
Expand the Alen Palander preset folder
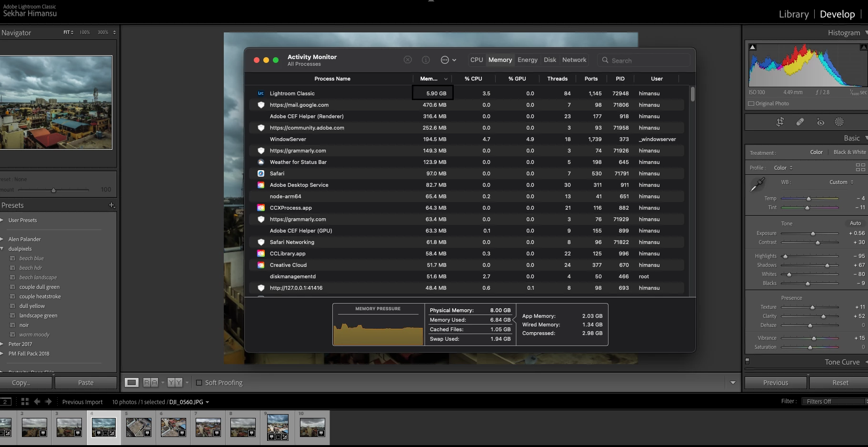click(2, 239)
